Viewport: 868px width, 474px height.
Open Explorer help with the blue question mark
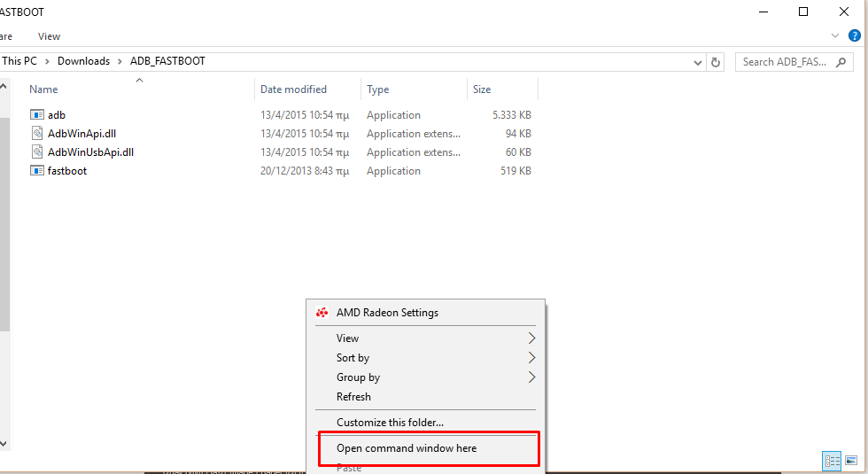click(854, 36)
